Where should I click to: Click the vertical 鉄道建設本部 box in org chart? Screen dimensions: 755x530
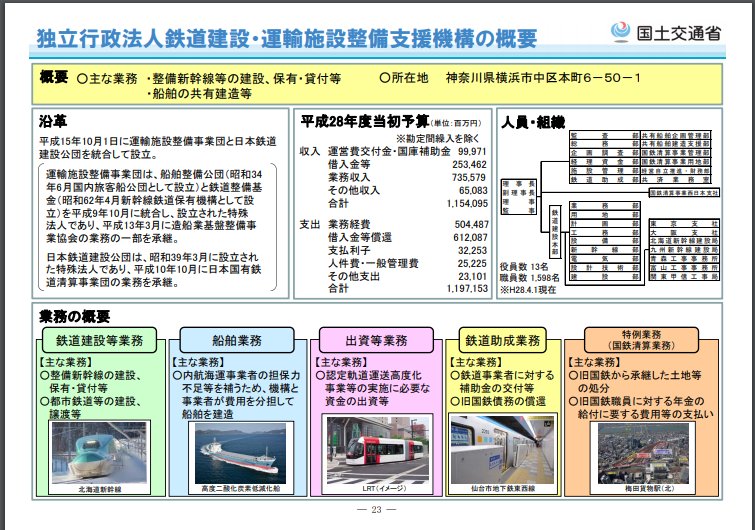(x=555, y=232)
